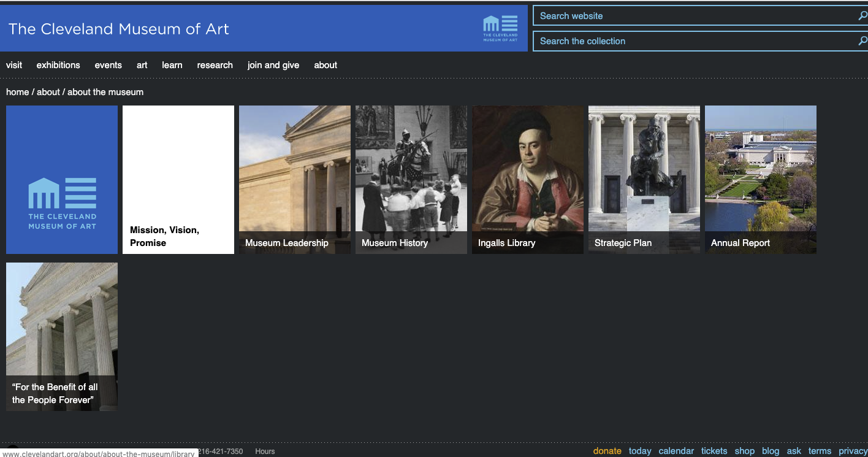Open the Museum History tile
The width and height of the screenshot is (868, 457).
[x=411, y=180]
